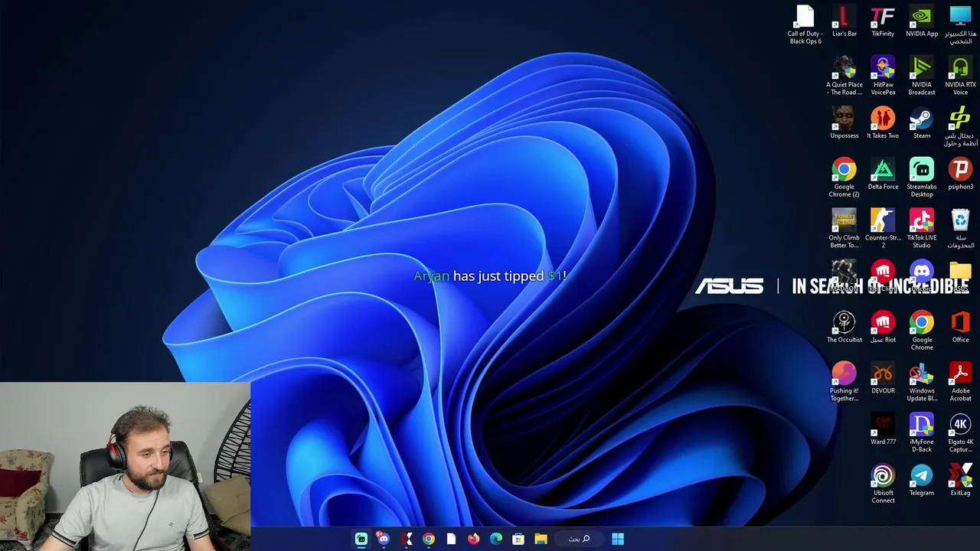
Task: Select the MADiSON game desktop icon
Action: coord(844,276)
